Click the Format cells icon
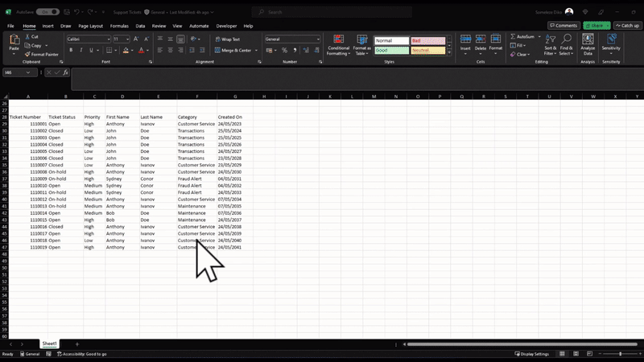This screenshot has width=644, height=362. [496, 39]
